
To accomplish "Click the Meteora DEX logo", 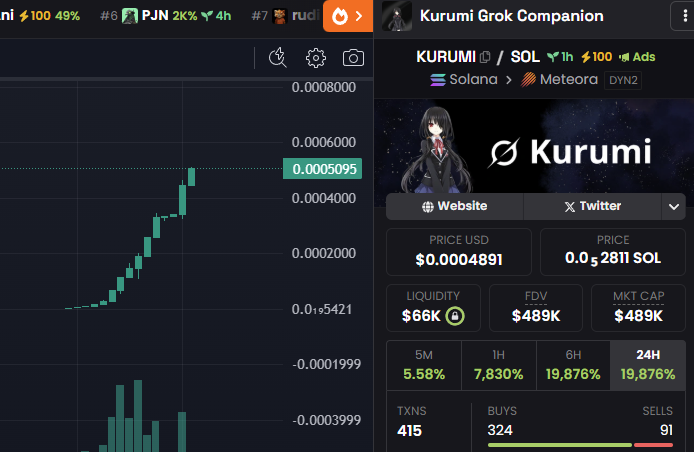I will click(528, 80).
